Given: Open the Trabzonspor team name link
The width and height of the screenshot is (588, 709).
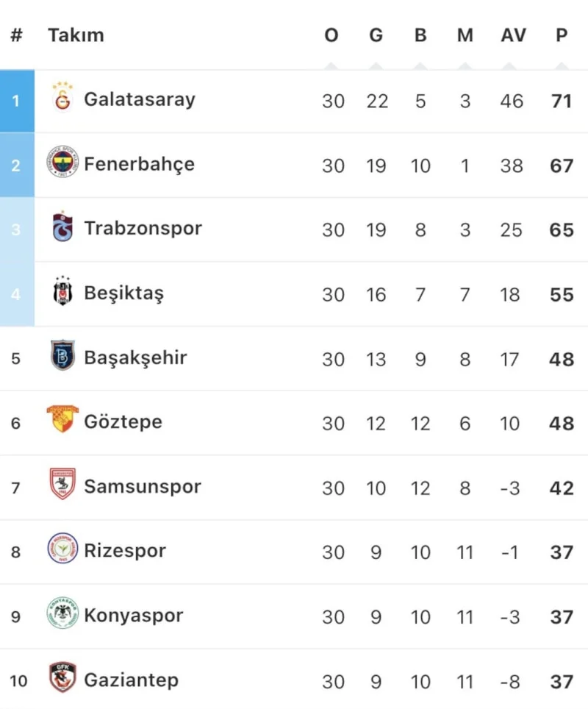Looking at the screenshot, I should tap(143, 228).
